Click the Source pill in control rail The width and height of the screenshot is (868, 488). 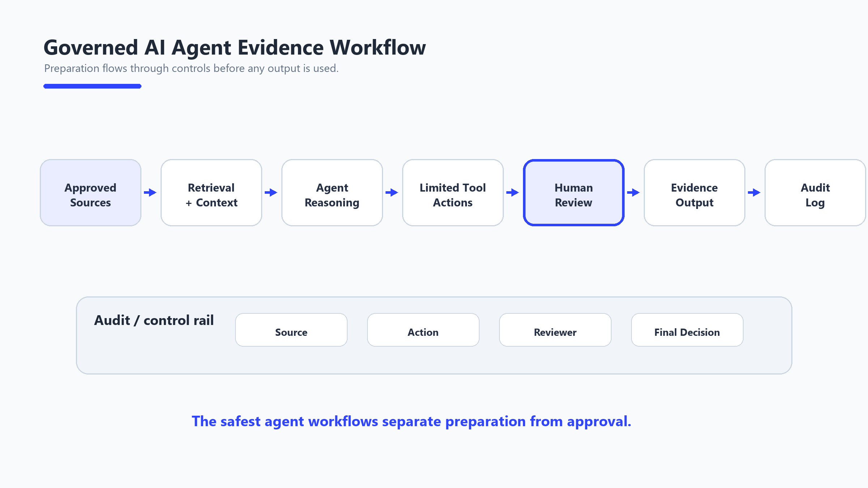pyautogui.click(x=291, y=330)
